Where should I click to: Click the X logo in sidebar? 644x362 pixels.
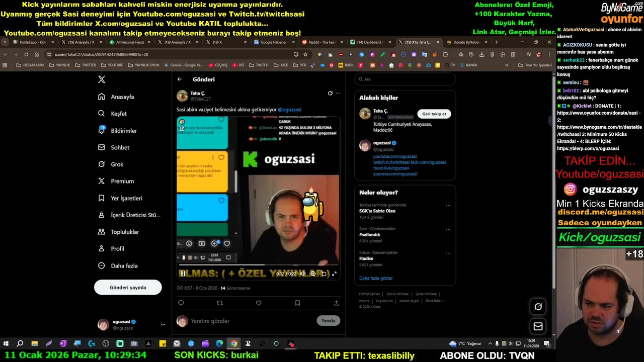pyautogui.click(x=102, y=79)
